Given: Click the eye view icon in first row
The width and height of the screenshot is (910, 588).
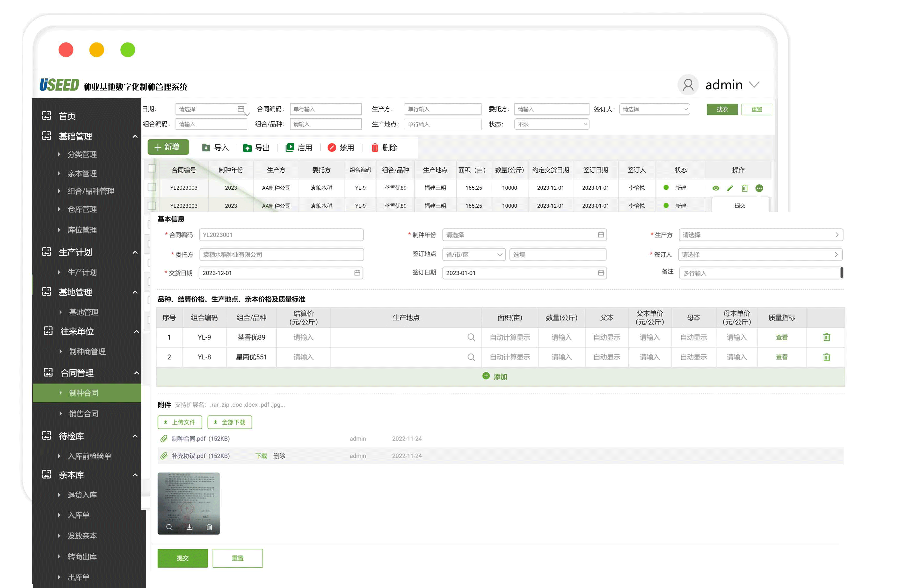Looking at the screenshot, I should click(x=716, y=188).
